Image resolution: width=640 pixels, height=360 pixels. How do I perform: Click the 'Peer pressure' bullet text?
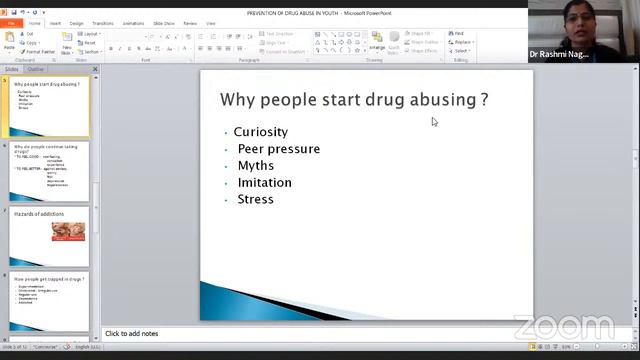[x=279, y=149]
